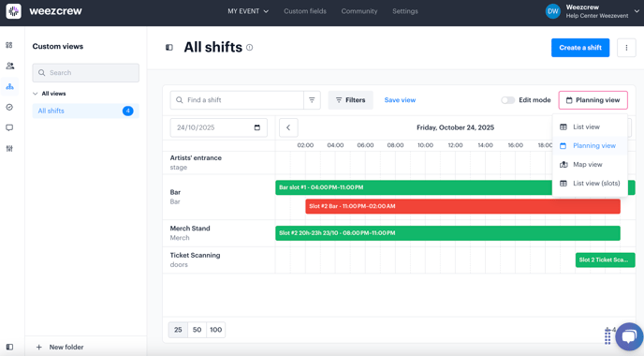Click the Search custom views field
The height and width of the screenshot is (356, 644).
(85, 73)
